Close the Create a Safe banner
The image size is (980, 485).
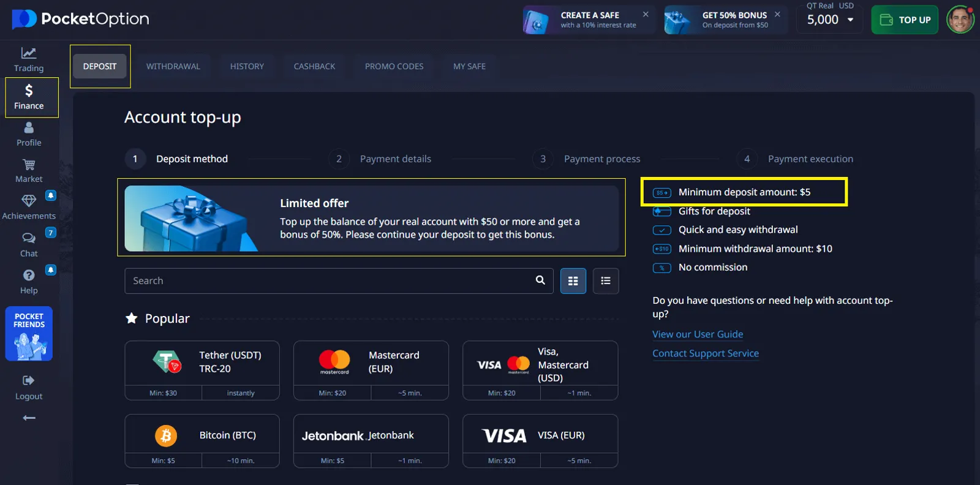pyautogui.click(x=646, y=14)
